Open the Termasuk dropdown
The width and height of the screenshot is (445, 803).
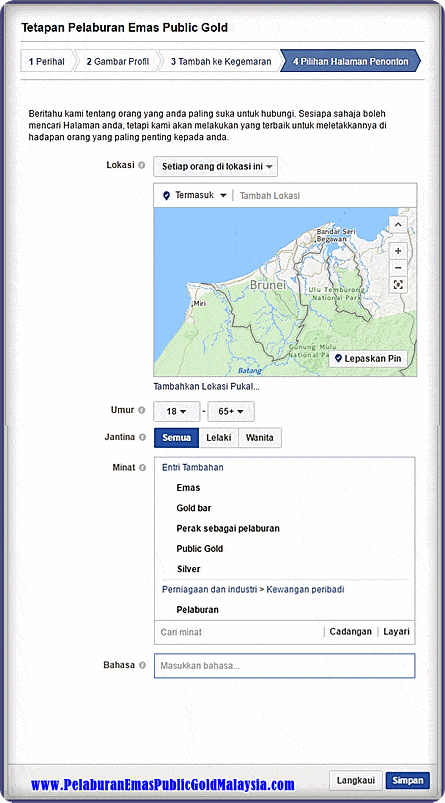coord(195,195)
